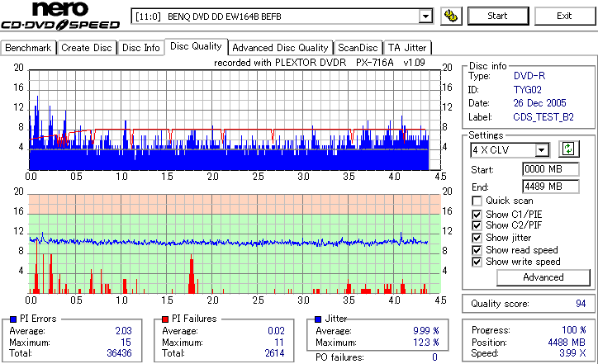
Task: Go to the Disc Info tab
Action: click(140, 48)
